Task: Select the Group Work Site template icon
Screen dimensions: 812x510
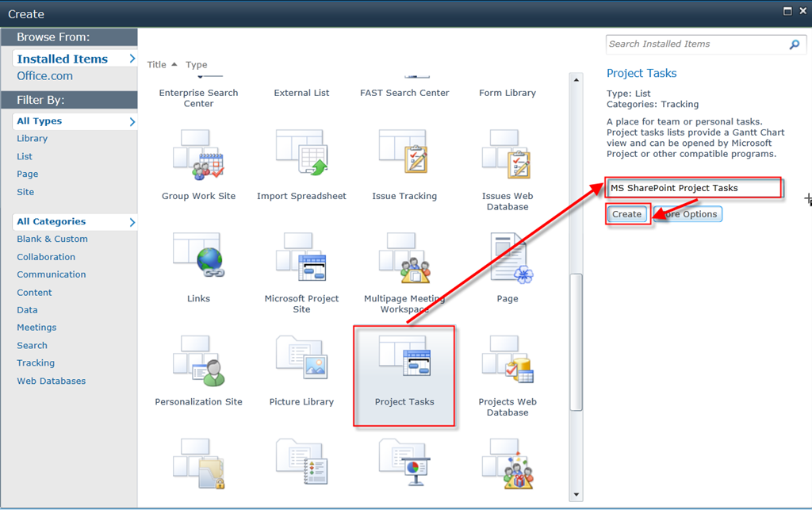Action: (x=198, y=156)
